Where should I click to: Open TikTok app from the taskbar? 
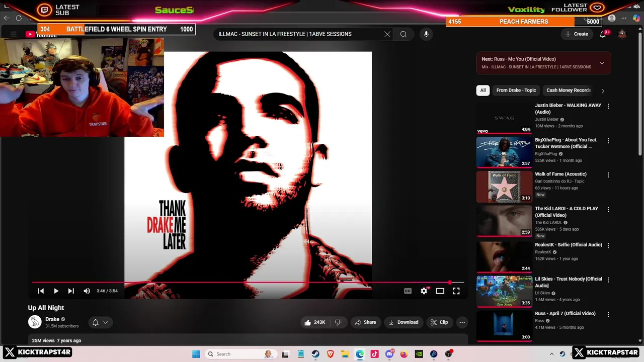point(374,354)
